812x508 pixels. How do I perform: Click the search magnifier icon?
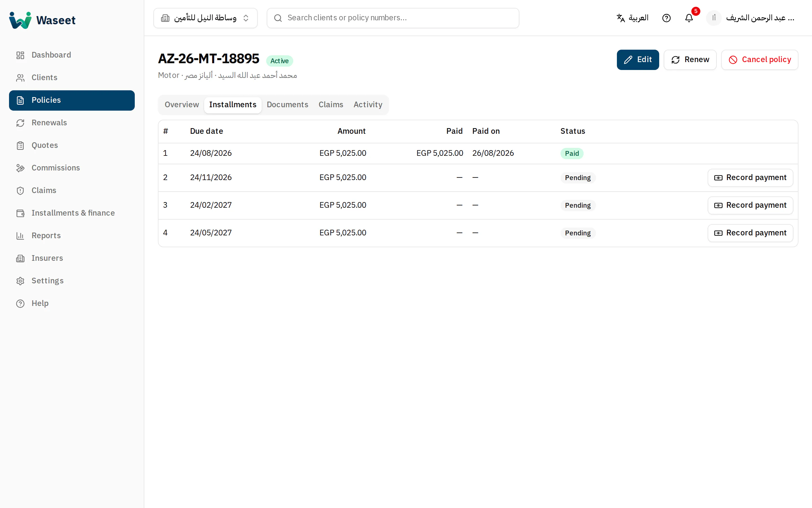click(278, 18)
